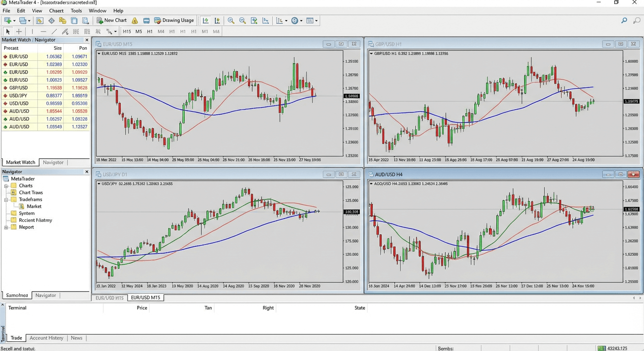Screen dimensions: 644x351
Task: Click the zoom out magnifier icon
Action: pyautogui.click(x=242, y=21)
